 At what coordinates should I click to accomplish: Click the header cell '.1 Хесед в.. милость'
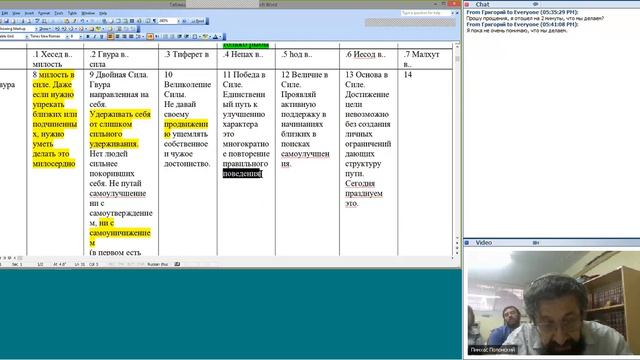55,59
